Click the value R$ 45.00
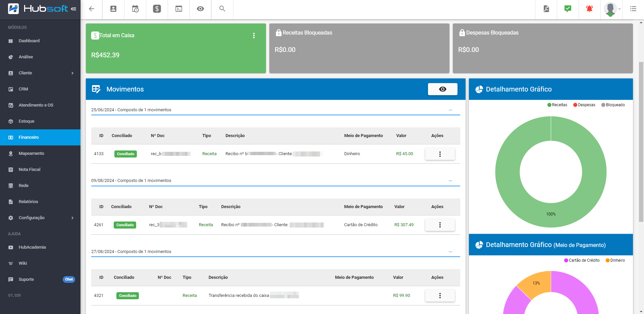 click(x=405, y=154)
